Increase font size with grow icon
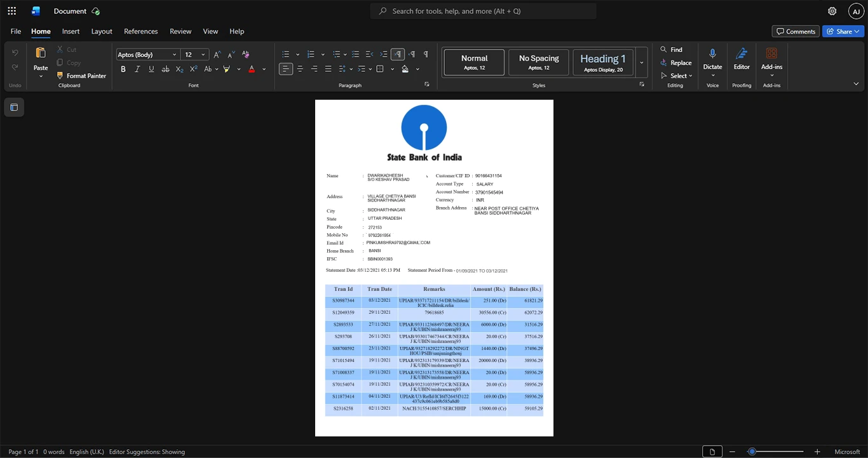 [x=217, y=55]
